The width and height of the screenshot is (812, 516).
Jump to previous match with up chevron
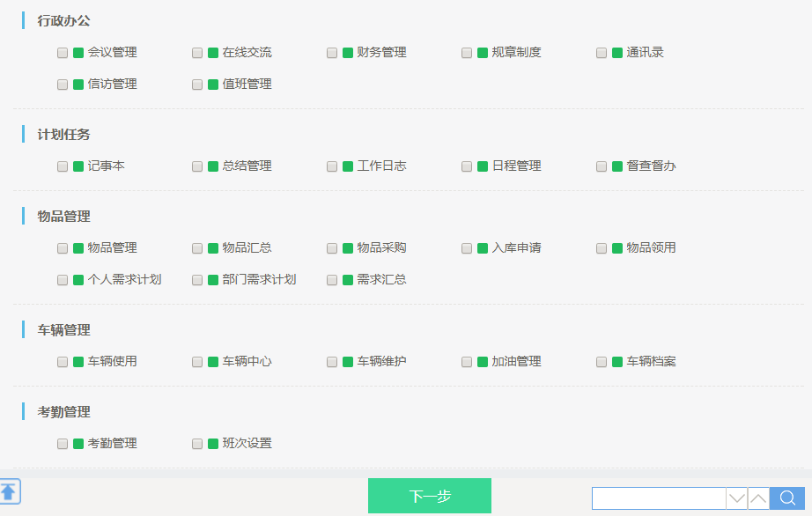pos(758,498)
